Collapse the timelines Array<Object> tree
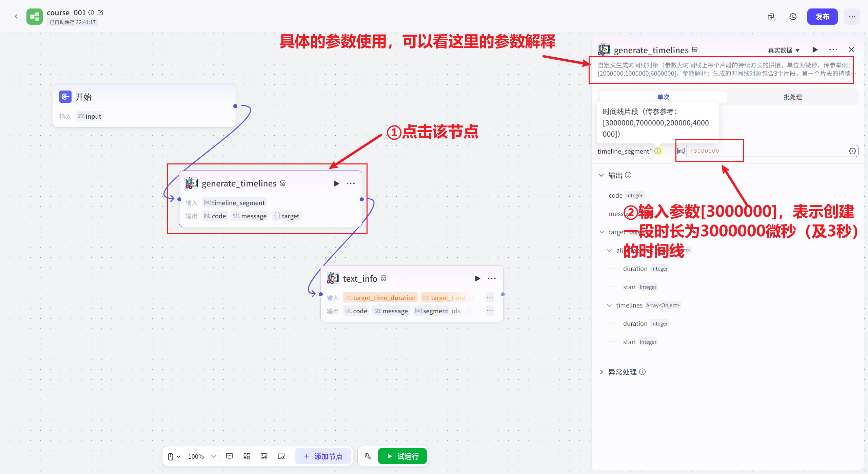Screen dimensions: 868x474 [x=609, y=305]
